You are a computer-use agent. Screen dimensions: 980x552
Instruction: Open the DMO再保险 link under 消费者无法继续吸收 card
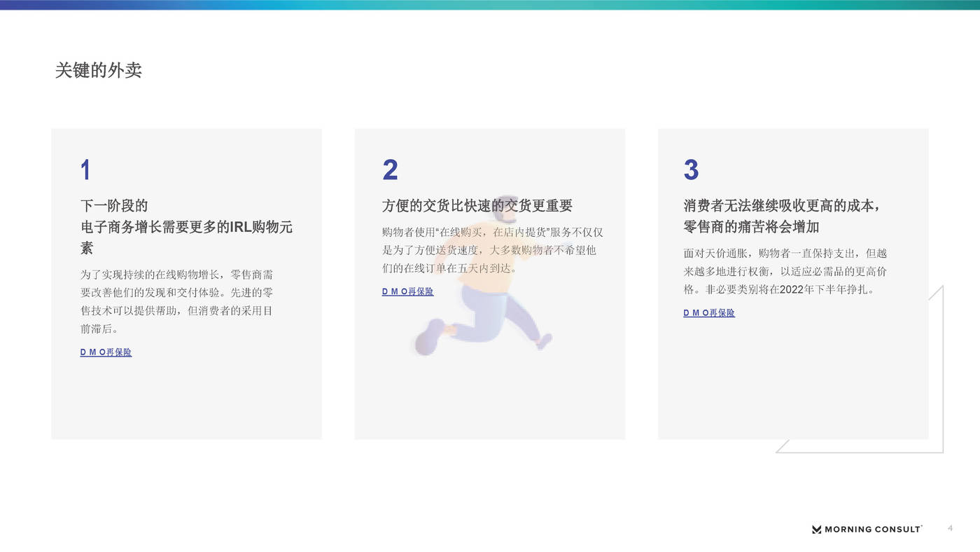point(709,313)
